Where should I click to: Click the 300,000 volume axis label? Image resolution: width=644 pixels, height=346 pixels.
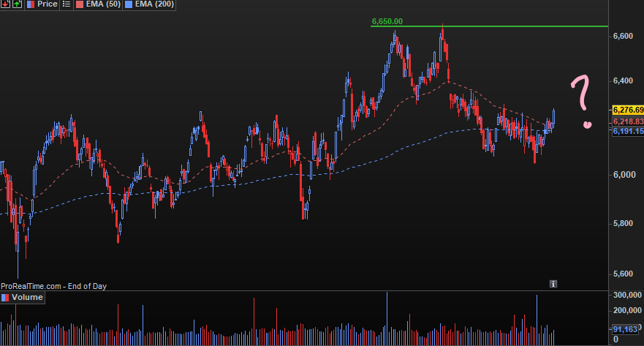[x=627, y=295]
